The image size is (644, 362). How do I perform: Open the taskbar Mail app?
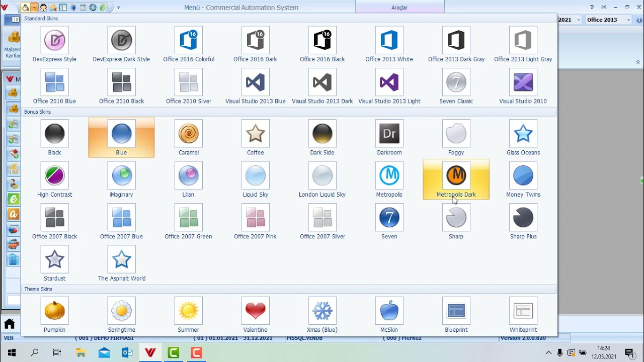coord(104,352)
